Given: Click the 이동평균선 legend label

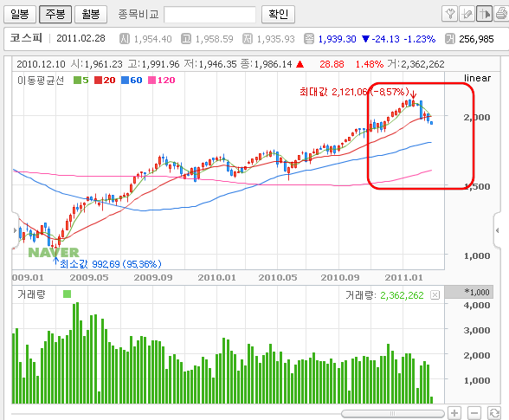Looking at the screenshot, I should [41, 81].
